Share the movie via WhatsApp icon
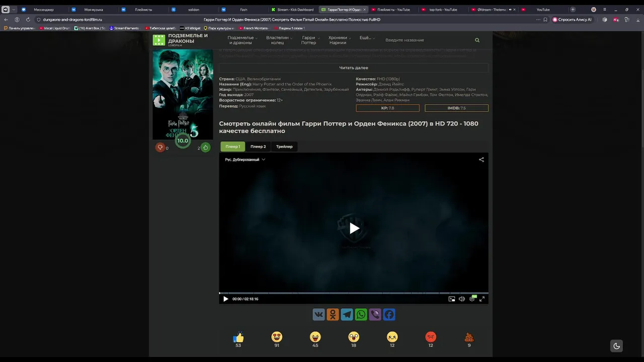 point(361,315)
